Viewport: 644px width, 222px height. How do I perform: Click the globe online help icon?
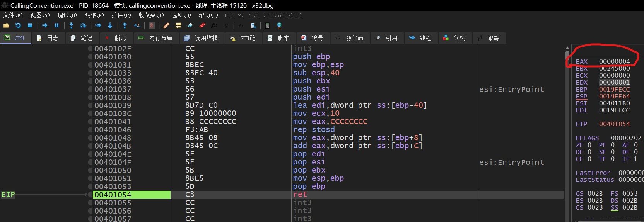279,25
